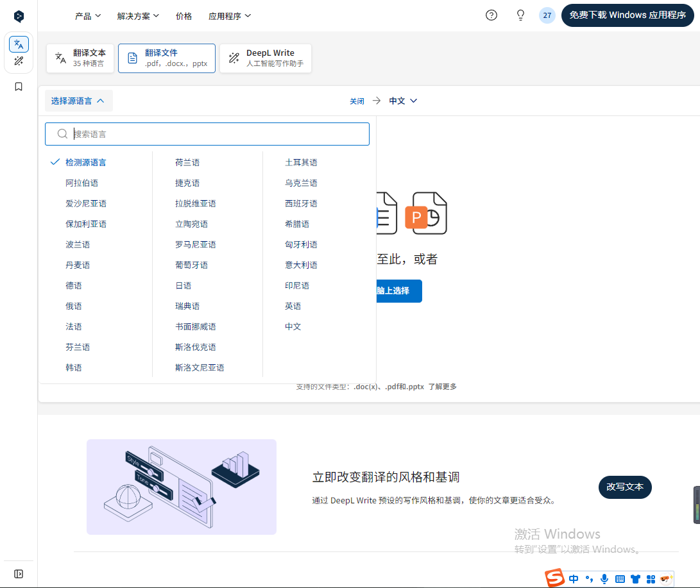Viewport: 700px width, 588px height.
Task: Choose 英语 as source language
Action: [293, 306]
